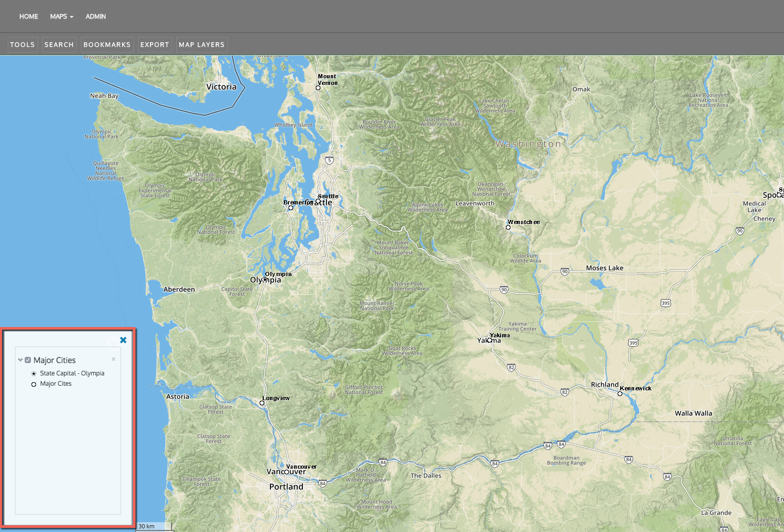Remove the Major Cities layer with gray x
Screen dimensions: 784x532
coord(113,359)
